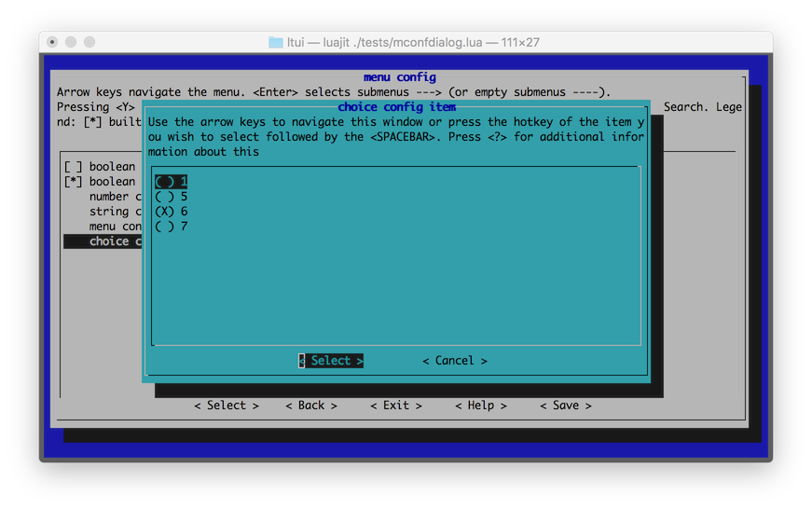
Task: Select radio option 1 in choice list
Action: 171,181
